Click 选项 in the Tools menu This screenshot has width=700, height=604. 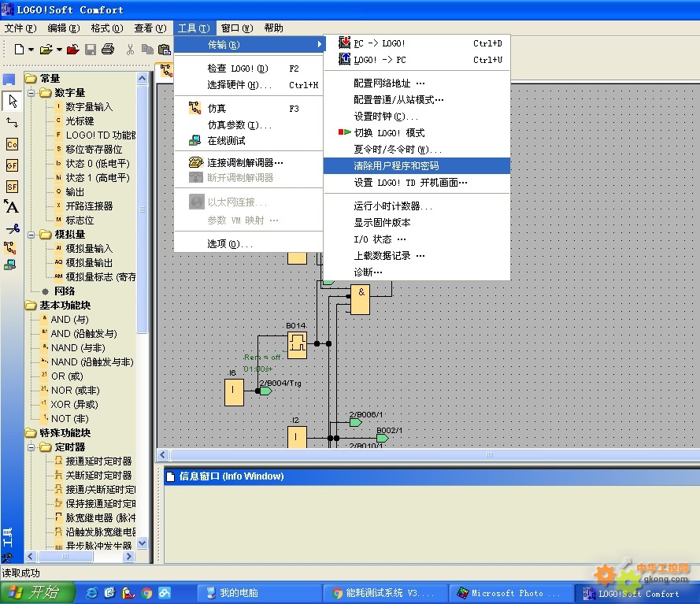pos(249,244)
